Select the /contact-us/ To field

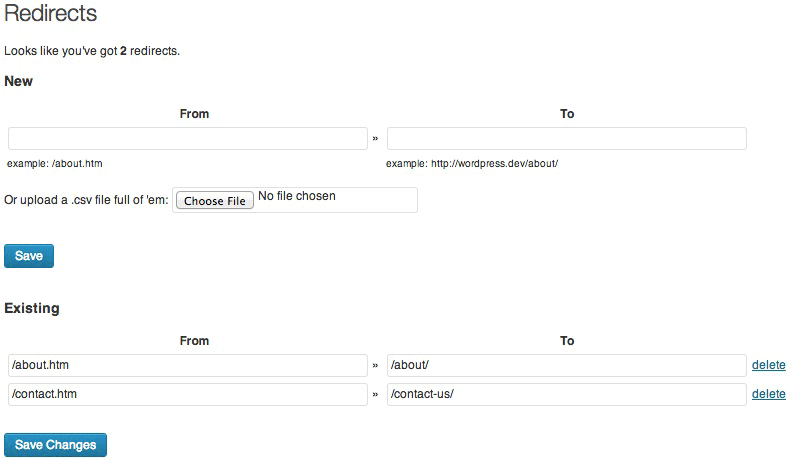(x=566, y=394)
